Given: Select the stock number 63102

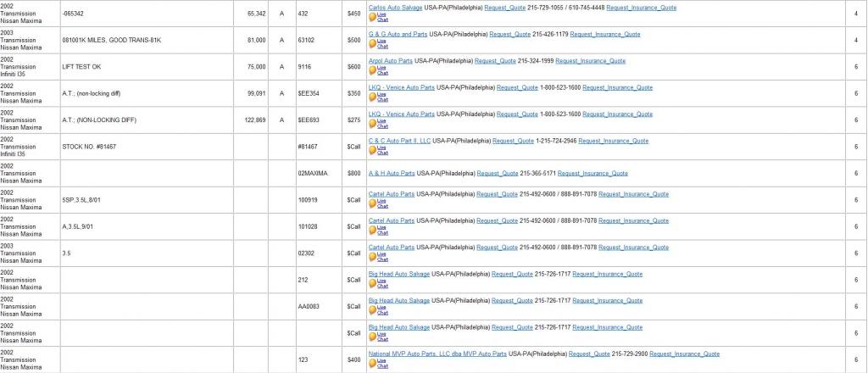Looking at the screenshot, I should [x=306, y=41].
